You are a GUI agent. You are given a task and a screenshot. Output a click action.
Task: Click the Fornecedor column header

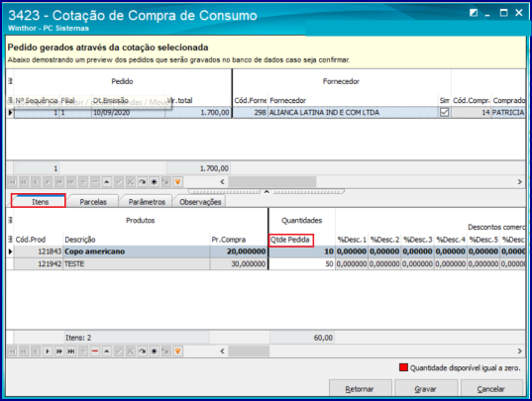click(353, 101)
